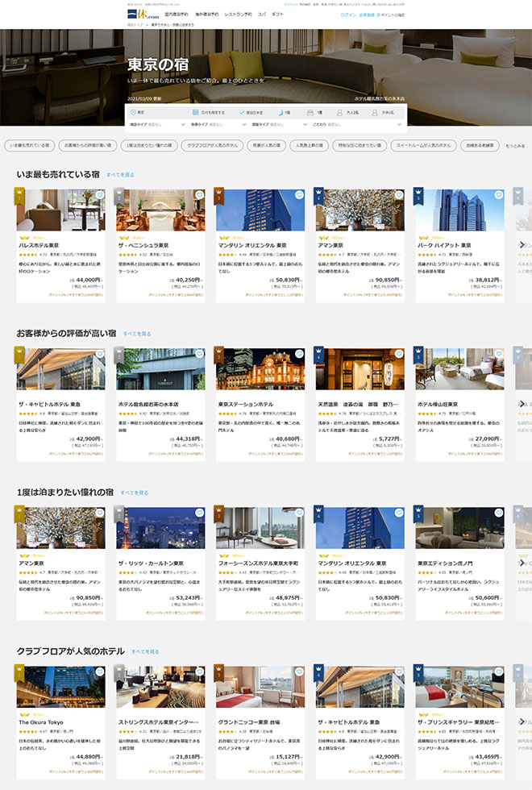This screenshot has height=790, width=532.
Task: Favorite ホテル椿山荘東京 with the heart icon
Action: click(x=499, y=354)
